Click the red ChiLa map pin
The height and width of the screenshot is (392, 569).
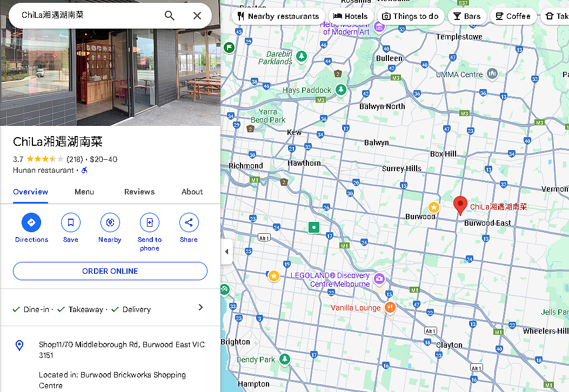coord(460,205)
